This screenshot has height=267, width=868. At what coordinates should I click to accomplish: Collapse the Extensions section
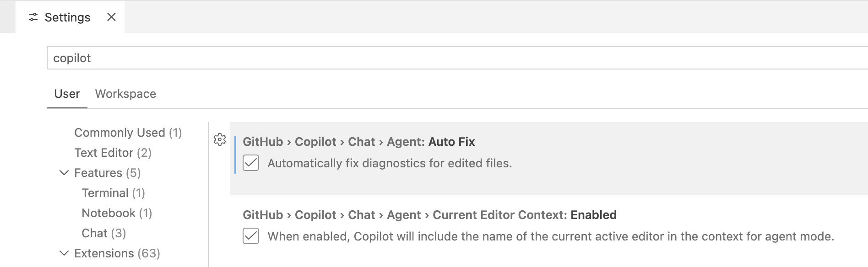pyautogui.click(x=64, y=253)
